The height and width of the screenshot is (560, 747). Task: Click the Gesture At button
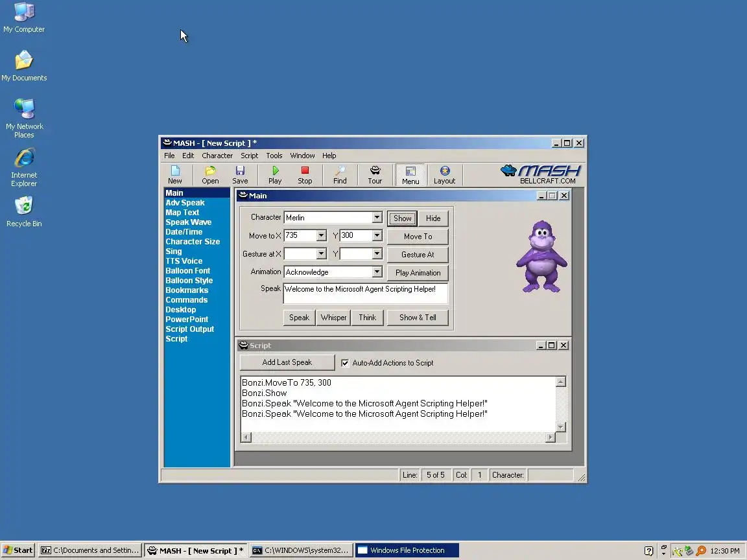point(418,254)
